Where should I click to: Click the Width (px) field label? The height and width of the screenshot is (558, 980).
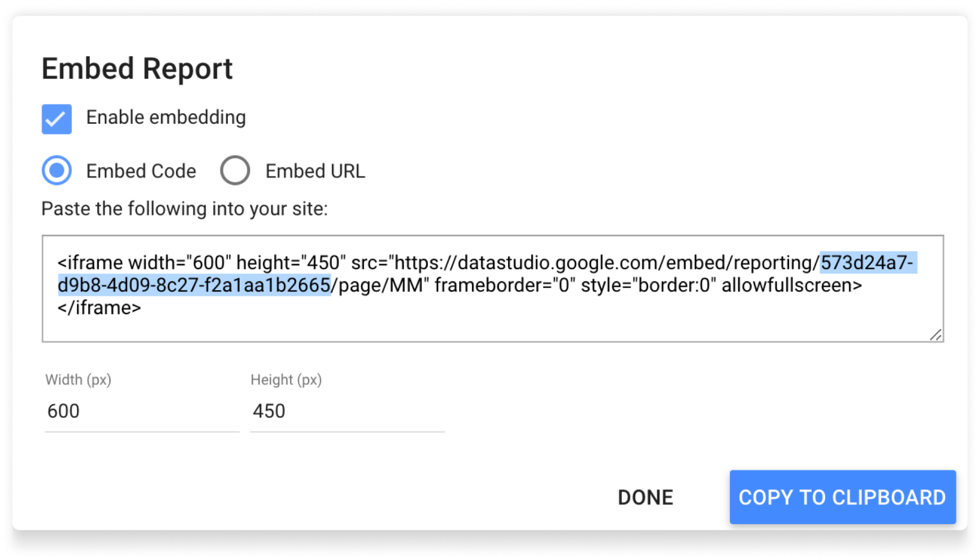click(x=78, y=380)
